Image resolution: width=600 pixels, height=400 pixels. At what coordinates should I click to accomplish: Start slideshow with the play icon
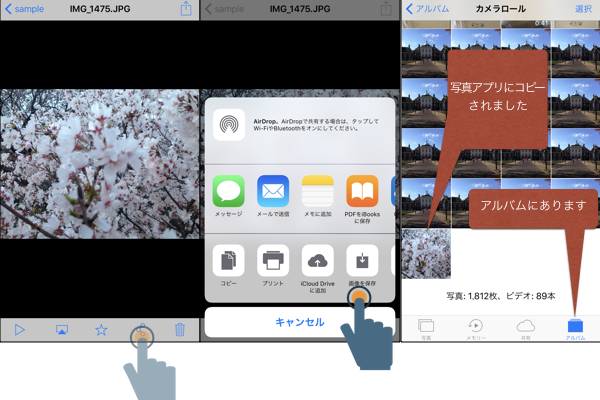point(20,330)
